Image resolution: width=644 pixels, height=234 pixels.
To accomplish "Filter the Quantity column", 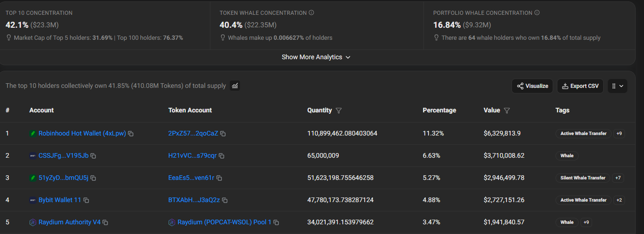I will click(x=339, y=111).
